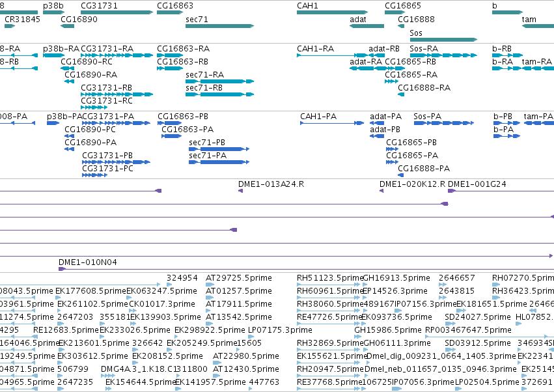Select the CG16890 gene glyph
554x392 pixels.
pyautogui.click(x=68, y=26)
